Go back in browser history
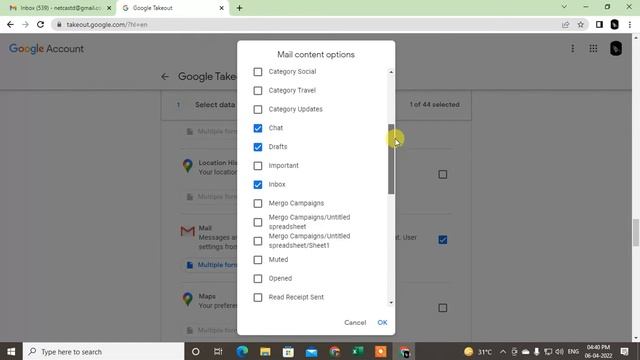The image size is (640, 360). [x=10, y=24]
